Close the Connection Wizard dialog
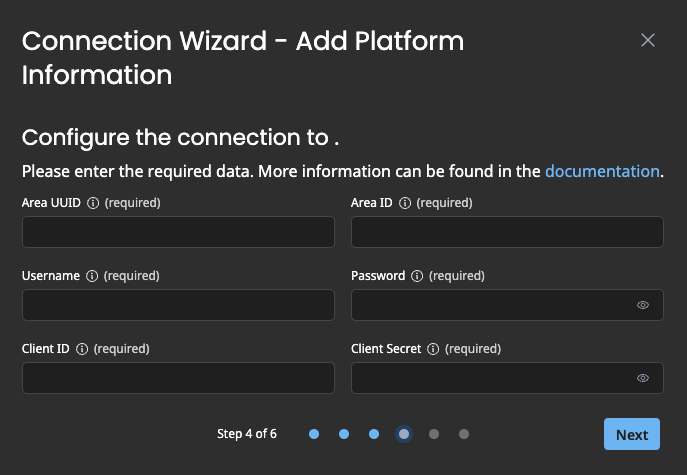This screenshot has height=475, width=687. [648, 40]
